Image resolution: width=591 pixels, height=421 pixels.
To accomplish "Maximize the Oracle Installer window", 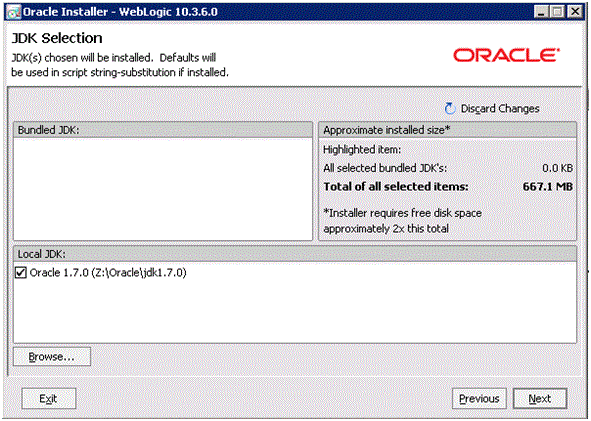I will click(557, 12).
